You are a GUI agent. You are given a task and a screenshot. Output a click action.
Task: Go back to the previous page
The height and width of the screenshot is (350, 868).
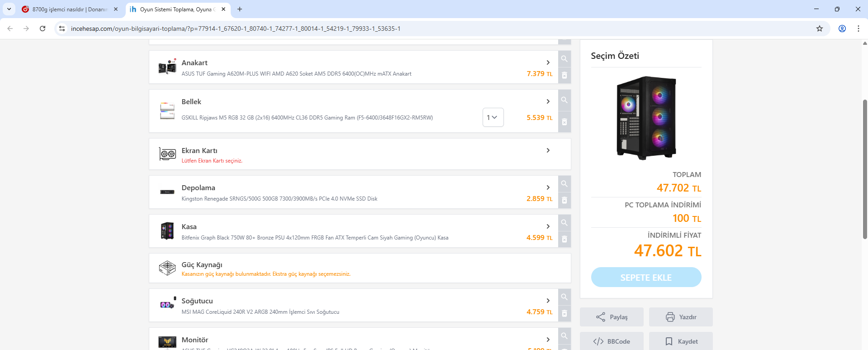[x=10, y=29]
